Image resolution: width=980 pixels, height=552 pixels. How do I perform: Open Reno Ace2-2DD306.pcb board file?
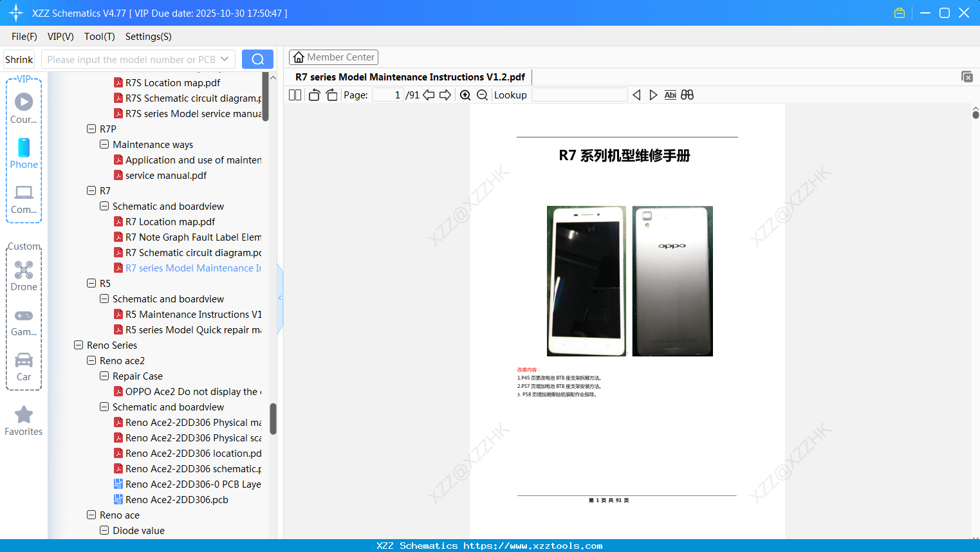[171, 499]
